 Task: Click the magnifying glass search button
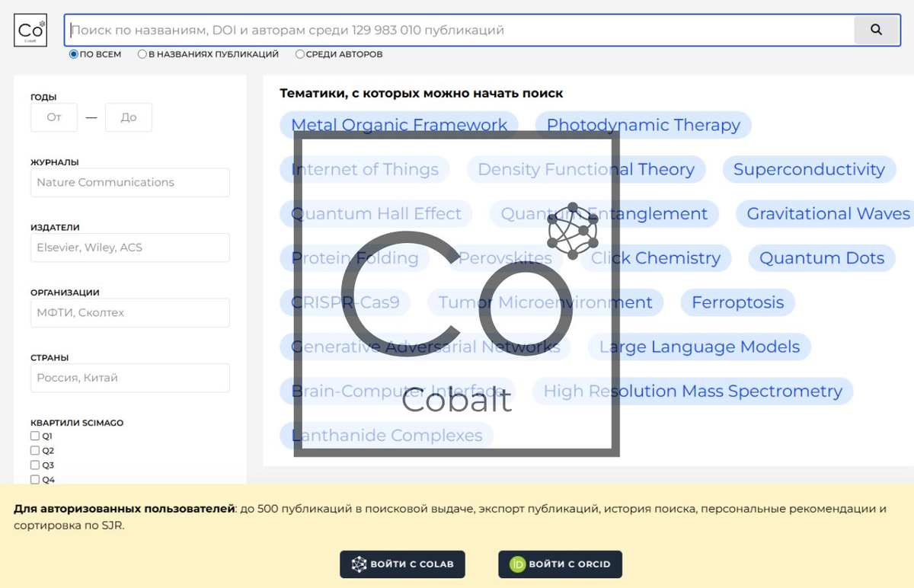tap(877, 30)
